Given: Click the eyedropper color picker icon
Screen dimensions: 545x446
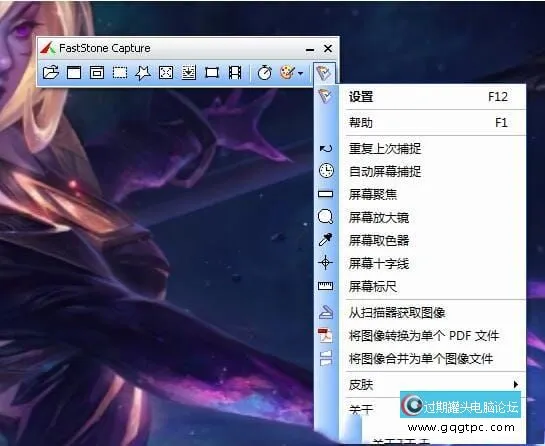Looking at the screenshot, I should tap(326, 240).
